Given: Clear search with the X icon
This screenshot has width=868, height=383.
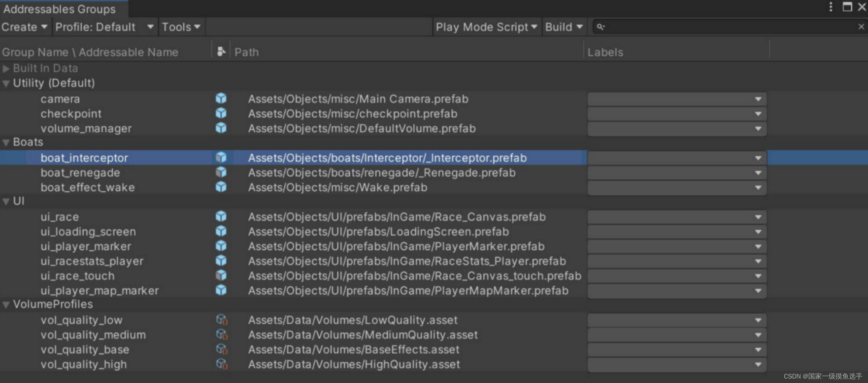Looking at the screenshot, I should click(x=861, y=27).
